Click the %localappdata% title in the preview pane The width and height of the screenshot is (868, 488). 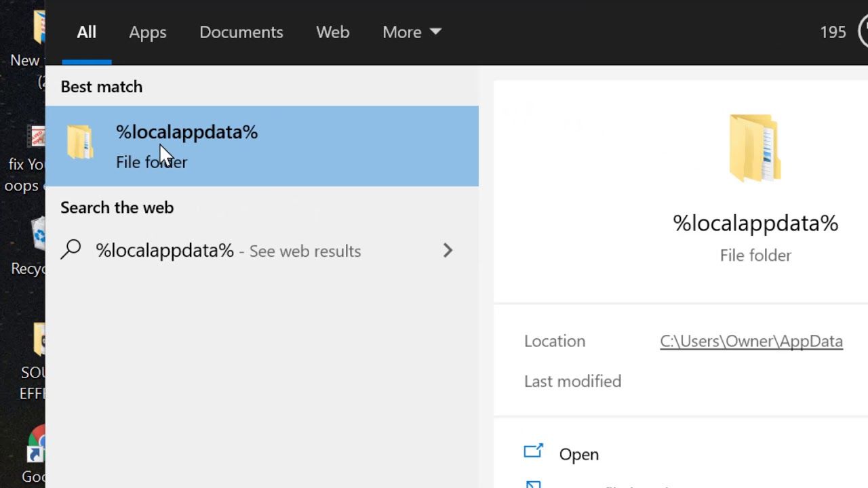click(x=755, y=223)
